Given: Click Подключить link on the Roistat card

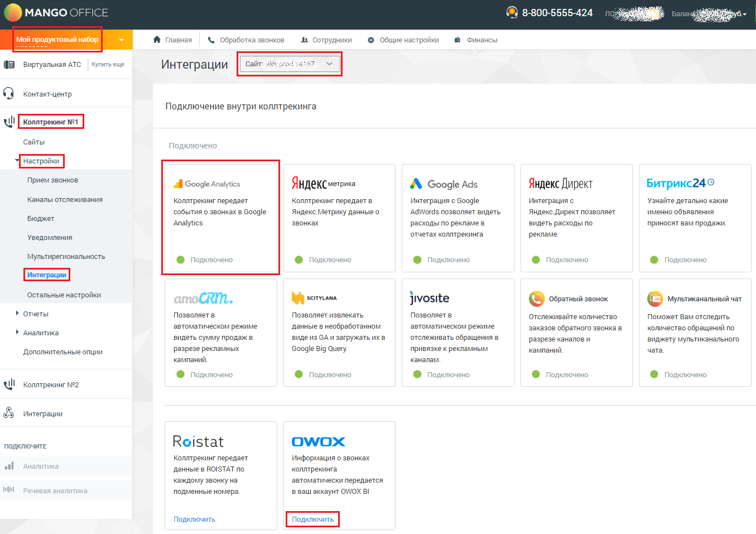Looking at the screenshot, I should pyautogui.click(x=194, y=519).
